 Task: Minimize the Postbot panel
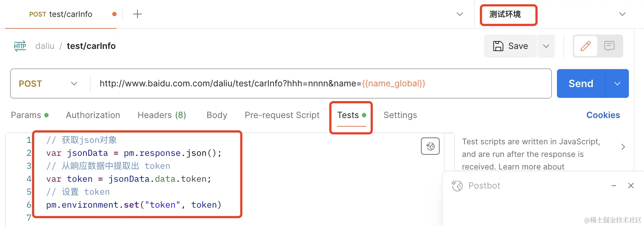(x=614, y=186)
